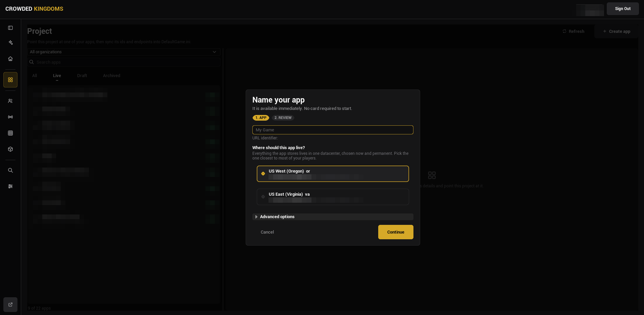Open the Users icon in sidebar

(x=10, y=101)
